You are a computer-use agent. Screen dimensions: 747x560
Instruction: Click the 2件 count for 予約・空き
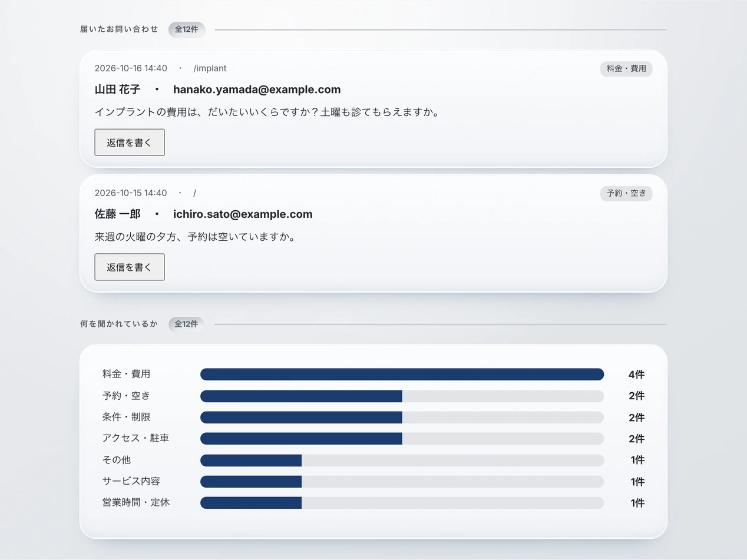(x=637, y=396)
